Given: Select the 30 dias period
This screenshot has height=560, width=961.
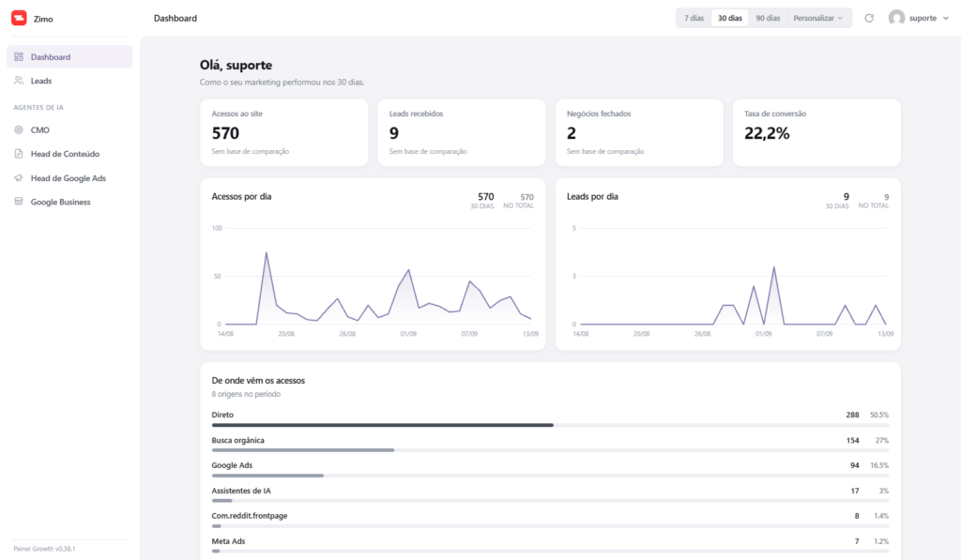Looking at the screenshot, I should 730,19.
